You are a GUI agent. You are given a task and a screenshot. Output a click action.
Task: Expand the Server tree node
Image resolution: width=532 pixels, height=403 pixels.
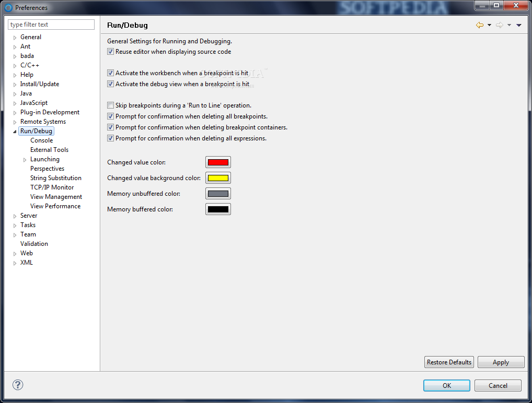pos(15,216)
